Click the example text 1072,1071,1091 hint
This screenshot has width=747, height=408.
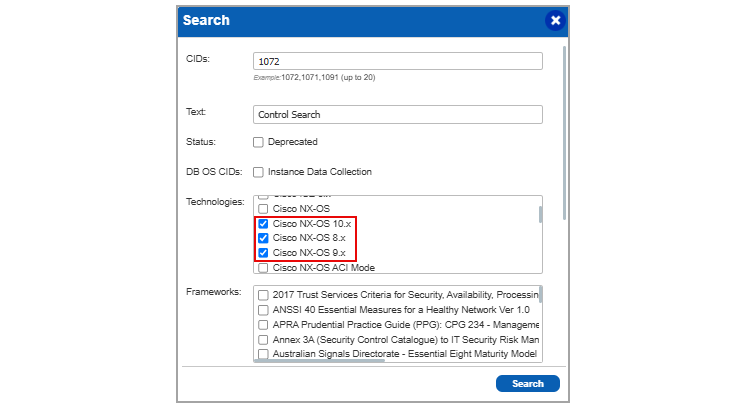[x=314, y=77]
